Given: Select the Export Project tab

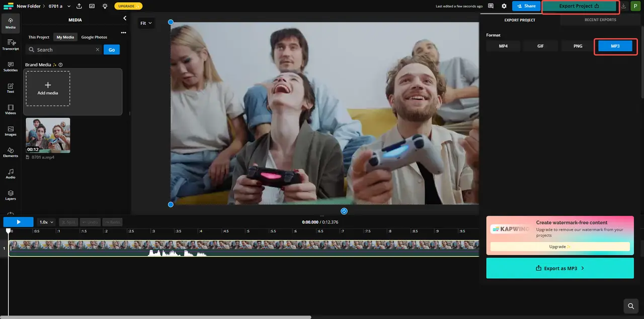Looking at the screenshot, I should pos(520,20).
